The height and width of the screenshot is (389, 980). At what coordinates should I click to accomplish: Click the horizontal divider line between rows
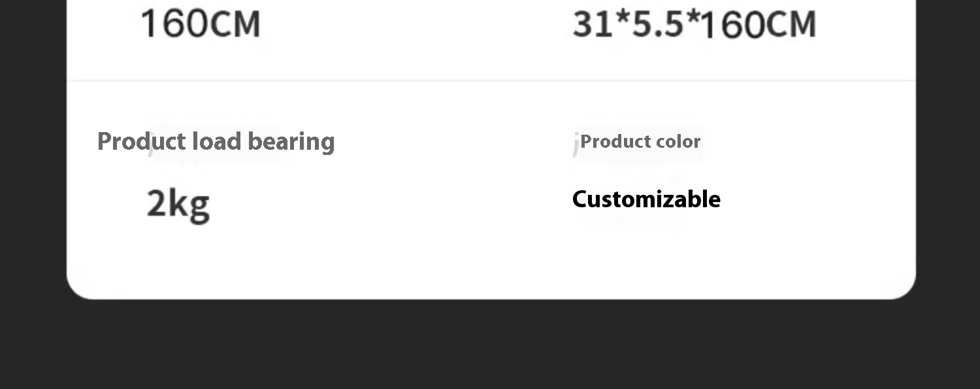pyautogui.click(x=491, y=80)
